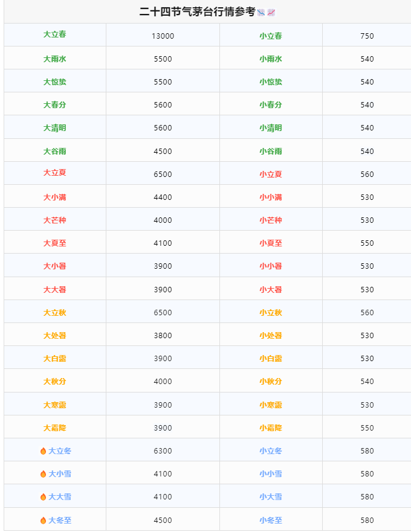Click the 3900 price in 大大暑 row

pyautogui.click(x=163, y=290)
